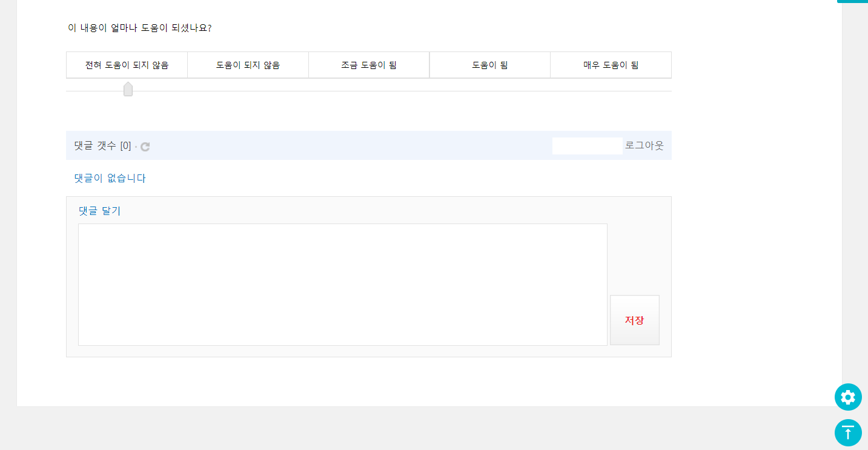Select the '도움이 되지 않음' rating
868x450 pixels.
(248, 65)
